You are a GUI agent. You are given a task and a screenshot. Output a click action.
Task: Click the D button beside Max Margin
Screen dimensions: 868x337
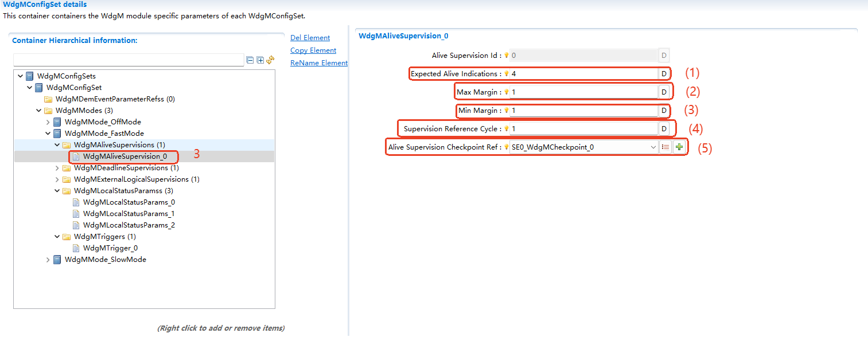tap(664, 92)
